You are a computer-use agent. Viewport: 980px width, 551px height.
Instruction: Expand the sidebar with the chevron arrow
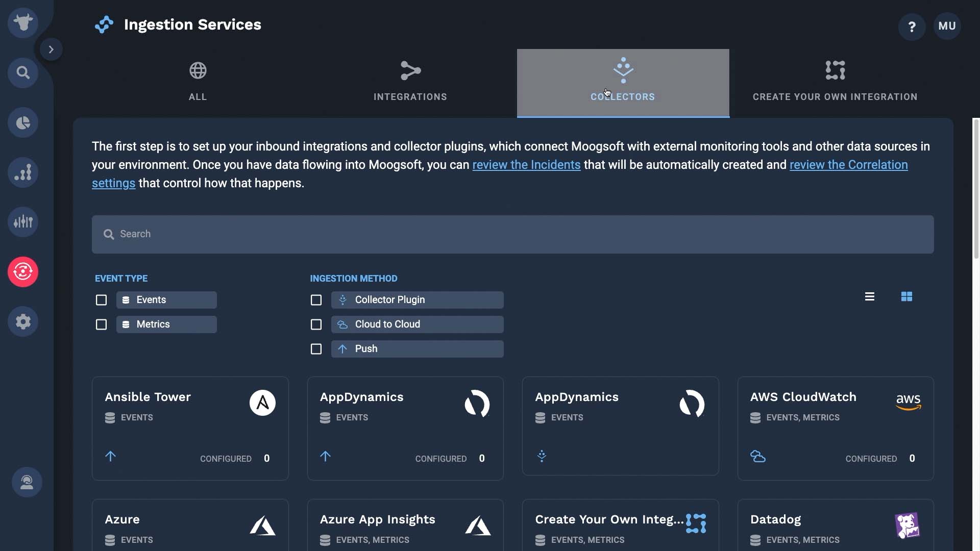[x=51, y=49]
